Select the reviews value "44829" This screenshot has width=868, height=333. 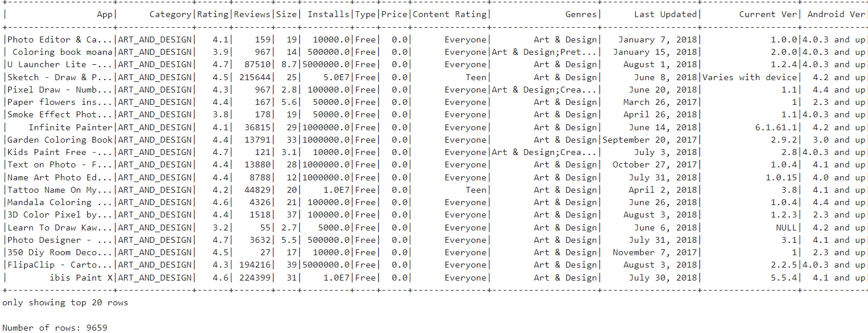(x=258, y=190)
